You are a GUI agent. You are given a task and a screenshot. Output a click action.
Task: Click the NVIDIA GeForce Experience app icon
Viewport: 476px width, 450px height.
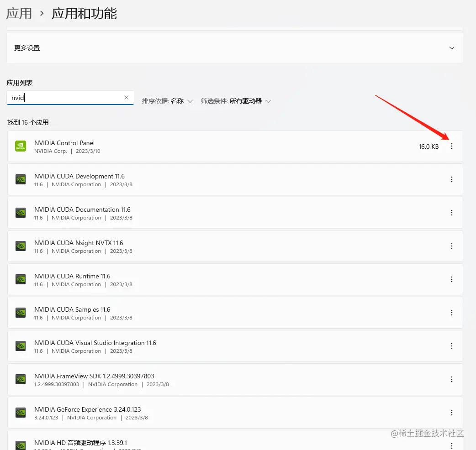click(x=21, y=413)
